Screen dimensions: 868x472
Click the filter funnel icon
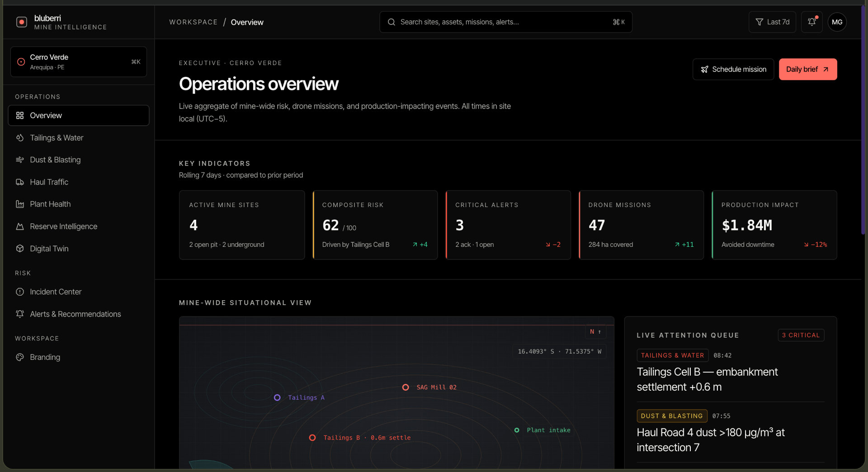tap(759, 22)
